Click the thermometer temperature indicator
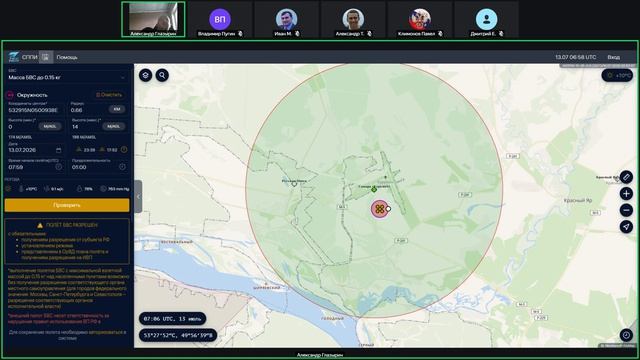This screenshot has width=640, height=360. tap(28, 189)
